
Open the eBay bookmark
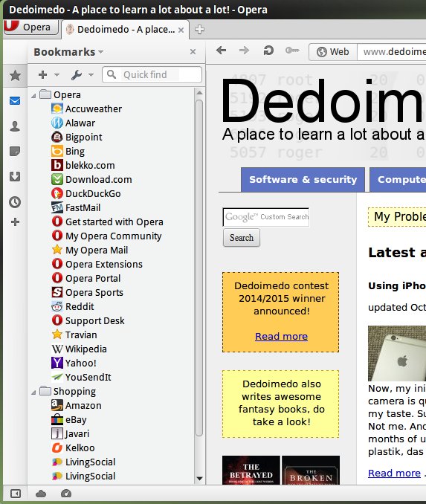69,420
